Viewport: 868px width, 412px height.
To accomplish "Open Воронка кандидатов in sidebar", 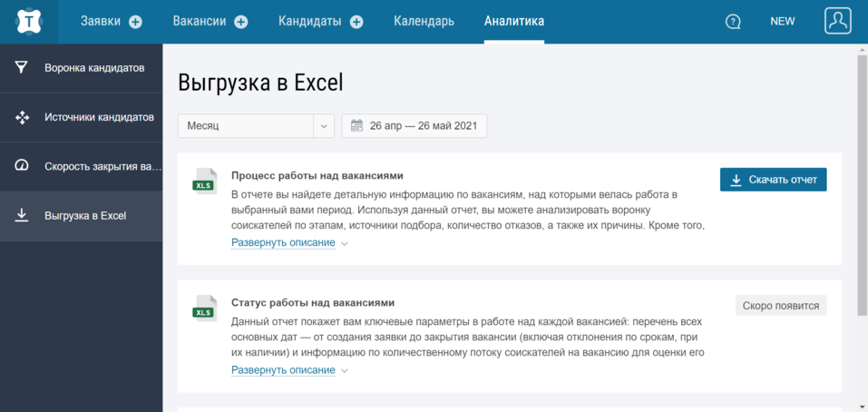I will point(82,68).
